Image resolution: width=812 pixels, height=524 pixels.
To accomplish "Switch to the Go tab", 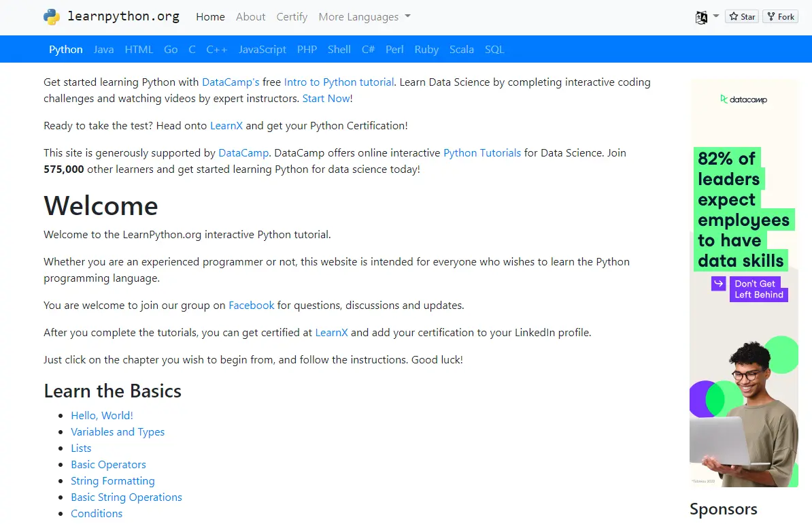I will click(x=171, y=49).
